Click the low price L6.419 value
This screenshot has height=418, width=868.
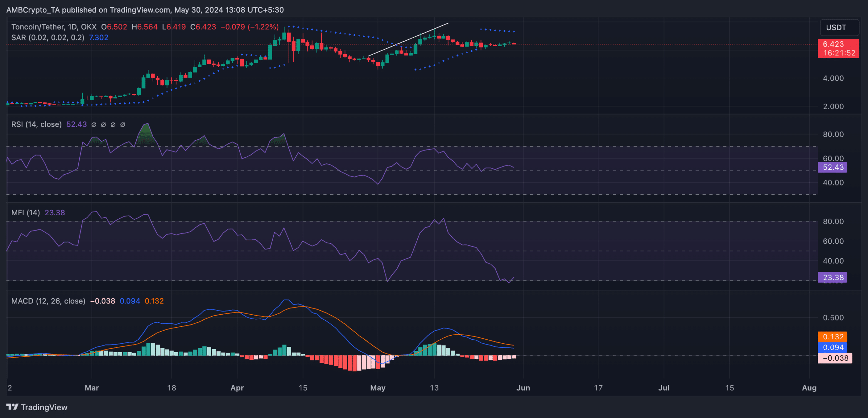(174, 27)
